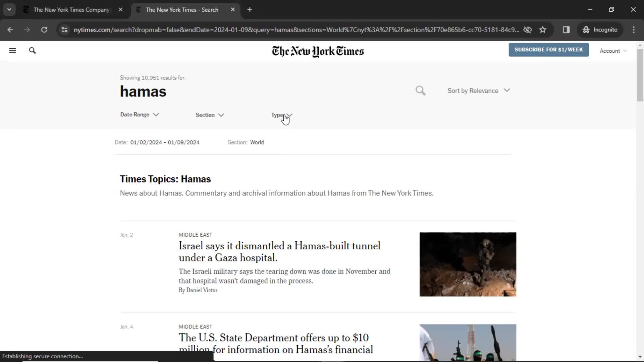Click the Incognito indicator button
Screen dimensions: 644x362
(x=600, y=30)
